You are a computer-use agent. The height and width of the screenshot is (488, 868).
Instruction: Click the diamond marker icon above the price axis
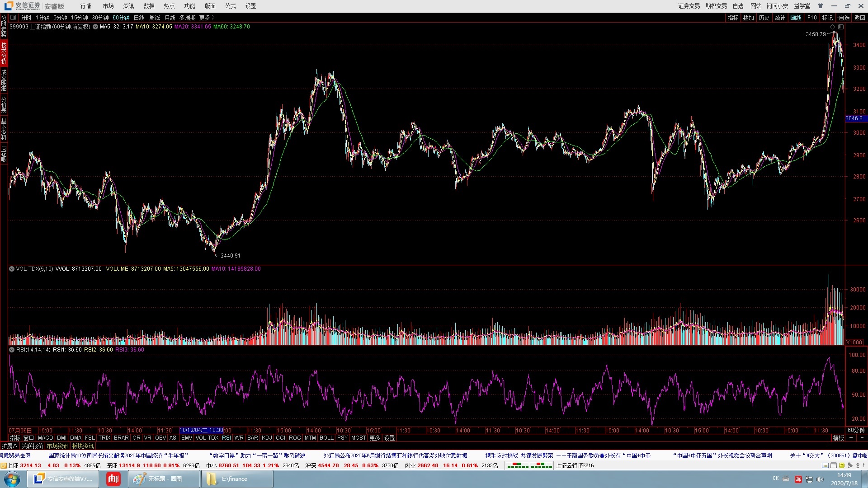pos(833,27)
